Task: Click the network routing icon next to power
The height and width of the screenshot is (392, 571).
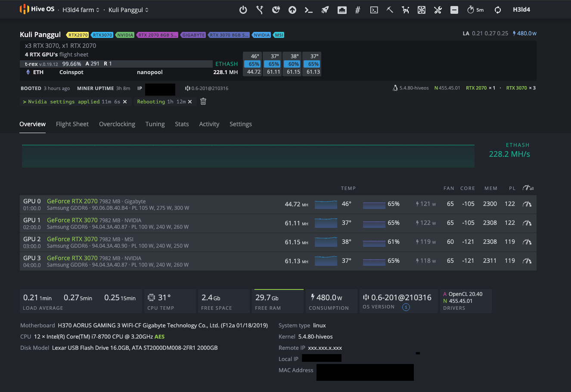Action: click(260, 10)
